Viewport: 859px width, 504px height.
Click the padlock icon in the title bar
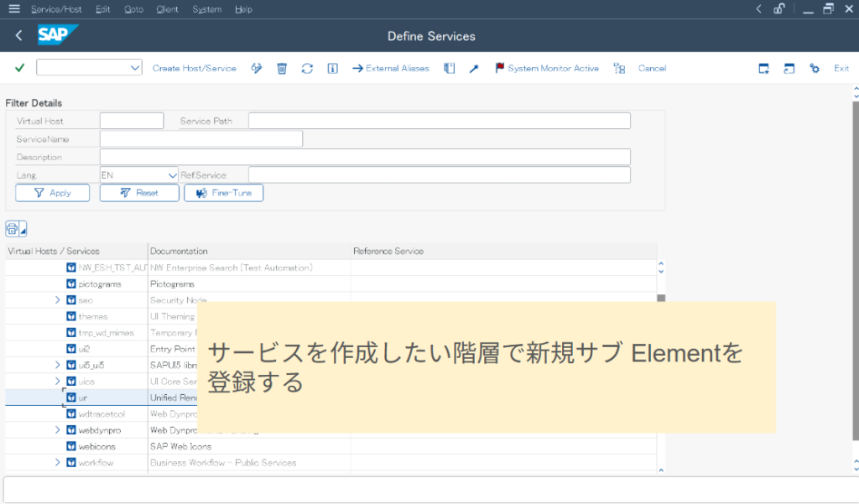point(779,9)
